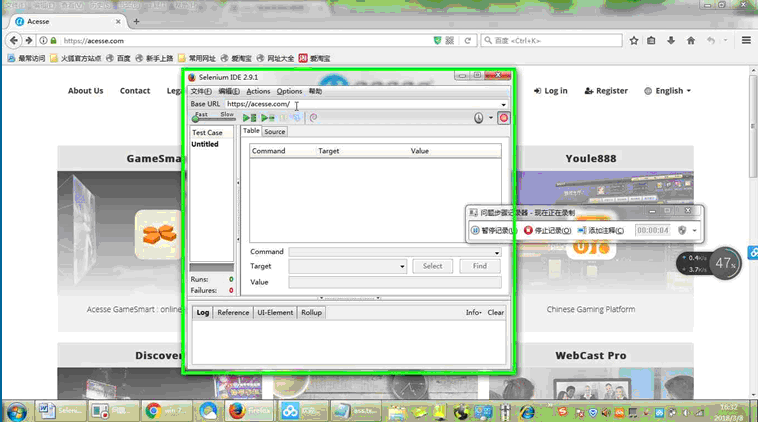Click the QR code icon in address bar
758x422 pixels.
click(x=450, y=41)
